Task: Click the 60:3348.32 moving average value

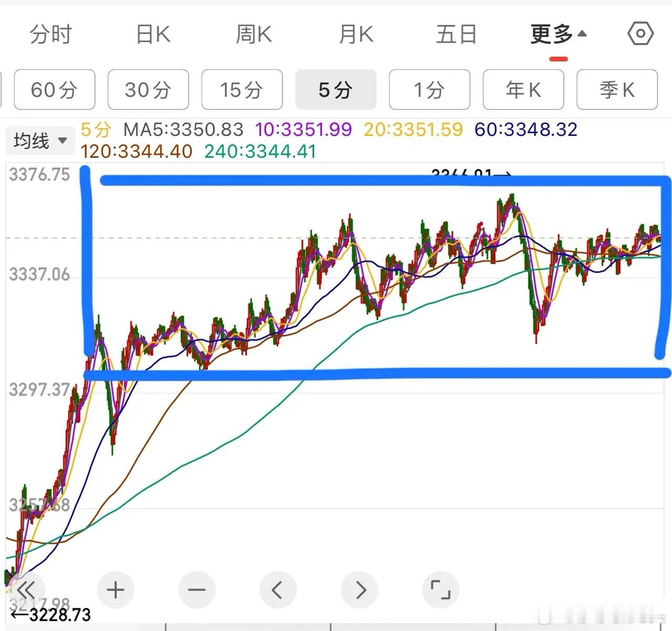Action: (x=526, y=130)
